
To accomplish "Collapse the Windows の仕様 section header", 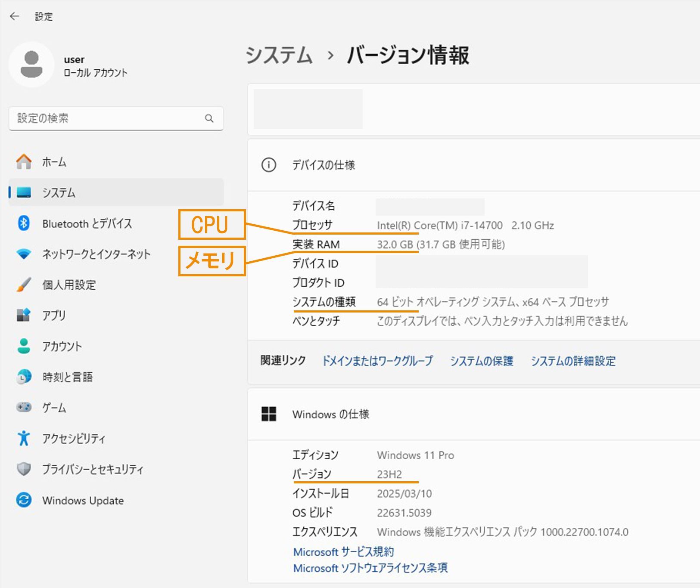I will tap(474, 414).
